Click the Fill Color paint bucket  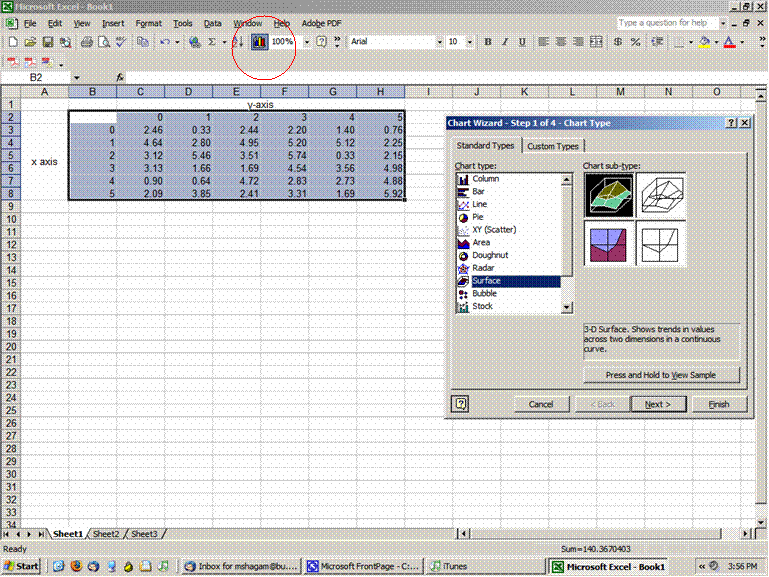coord(704,42)
